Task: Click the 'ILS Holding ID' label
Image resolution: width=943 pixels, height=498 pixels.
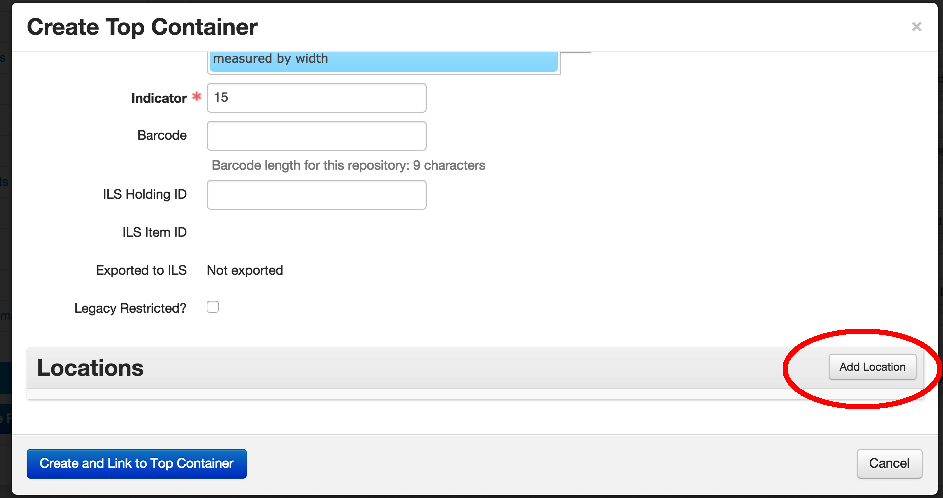Action: pos(145,195)
